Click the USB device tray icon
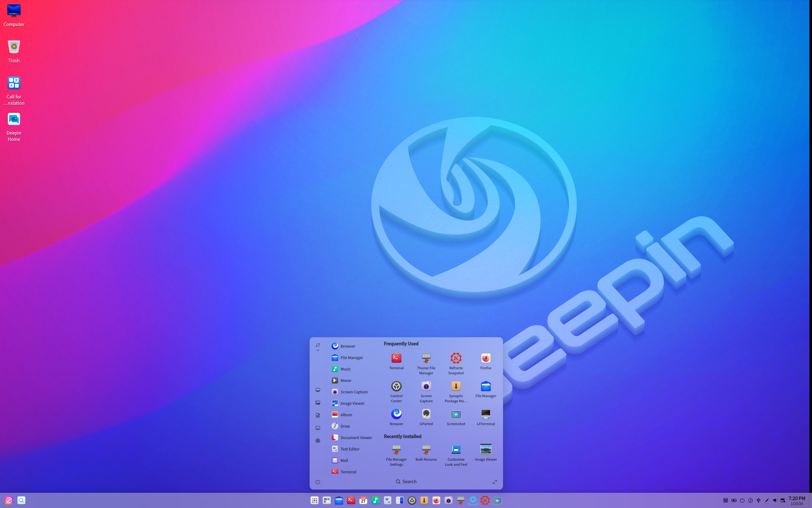The image size is (812, 508). tap(758, 500)
